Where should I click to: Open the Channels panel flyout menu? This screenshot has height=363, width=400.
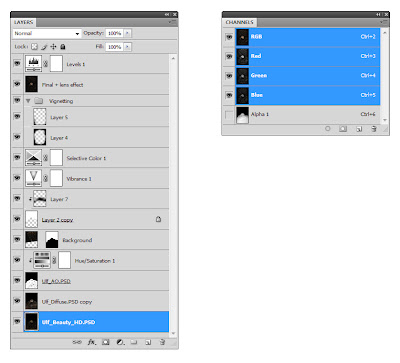click(x=384, y=22)
